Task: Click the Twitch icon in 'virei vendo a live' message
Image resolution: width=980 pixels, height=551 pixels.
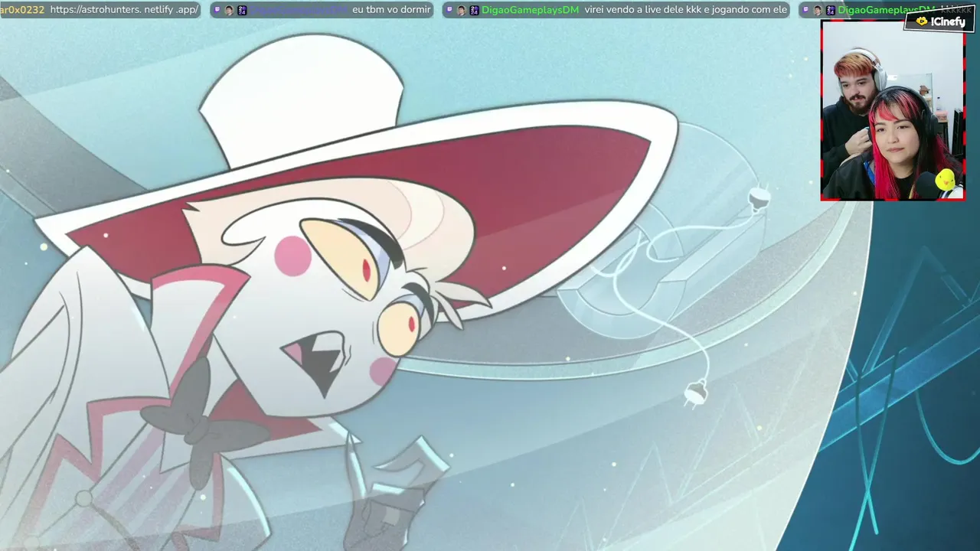Action: tap(449, 10)
